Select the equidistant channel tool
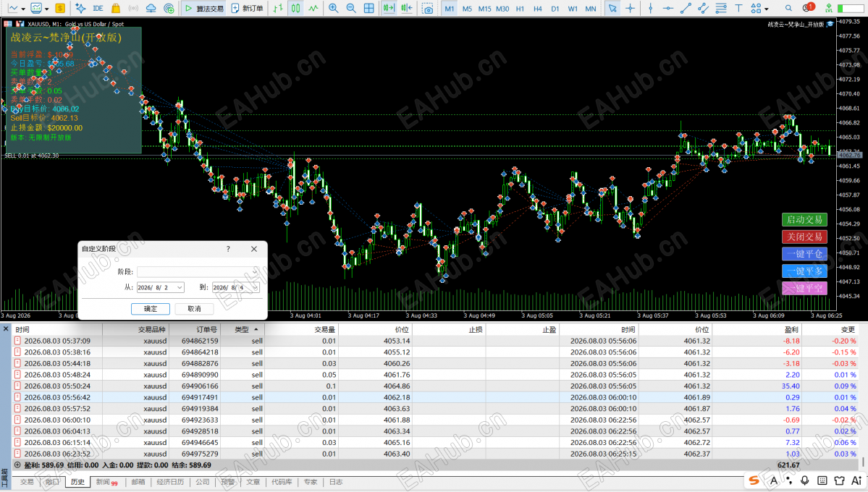Viewport: 868px width, 492px height. point(703,8)
